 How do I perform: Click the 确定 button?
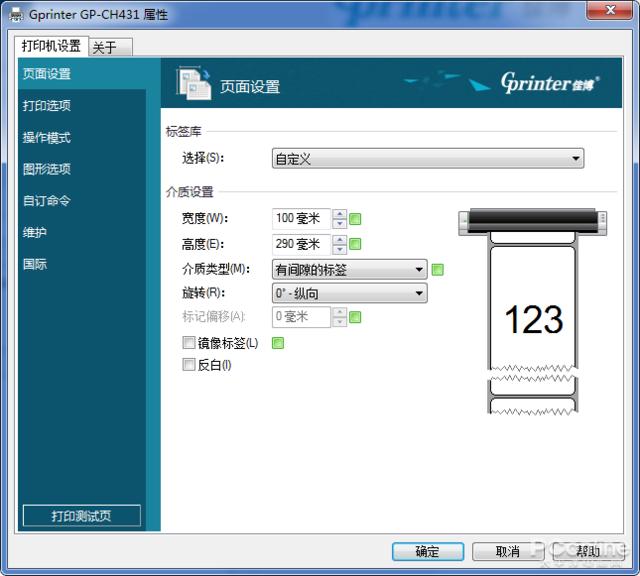427,552
